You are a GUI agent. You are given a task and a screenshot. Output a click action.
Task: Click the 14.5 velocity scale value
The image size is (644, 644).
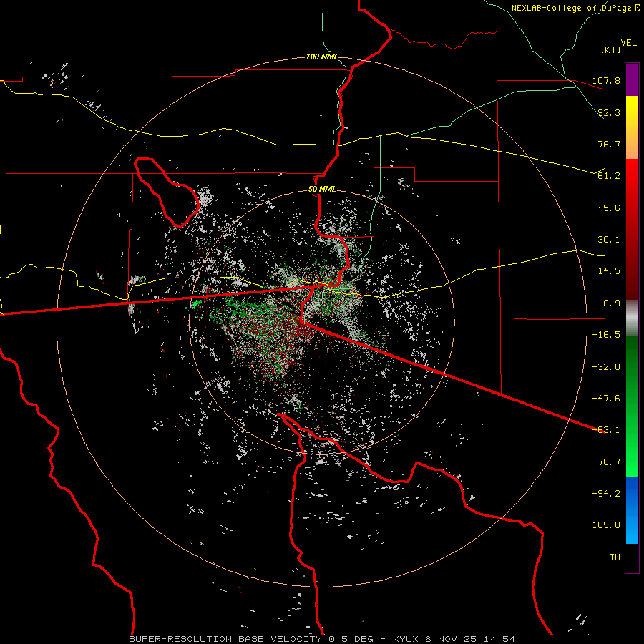pos(609,271)
